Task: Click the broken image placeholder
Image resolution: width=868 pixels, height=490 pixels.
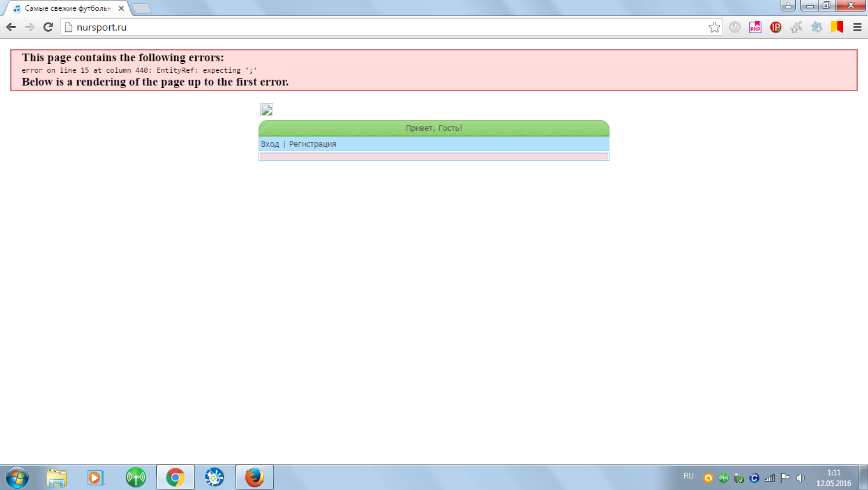Action: click(x=267, y=110)
